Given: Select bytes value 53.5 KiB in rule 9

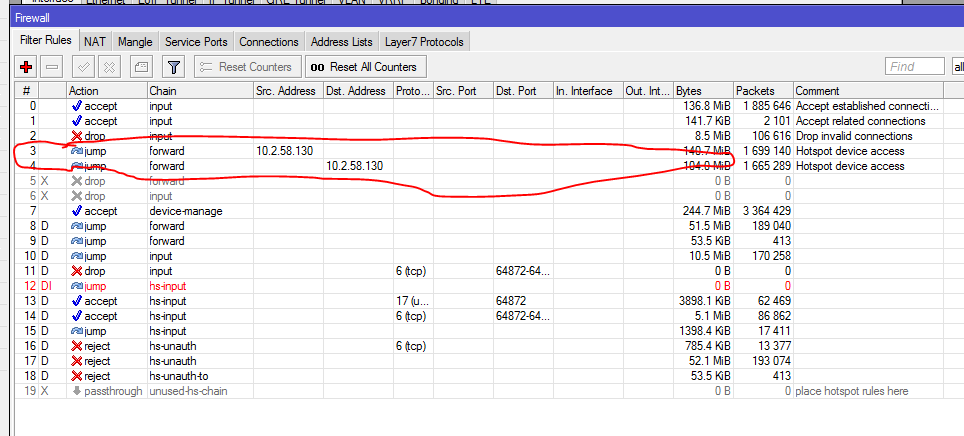Looking at the screenshot, I should pos(711,241).
